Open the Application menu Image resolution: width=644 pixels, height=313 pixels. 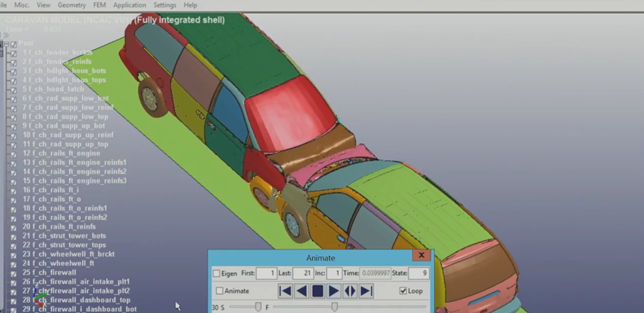click(130, 5)
